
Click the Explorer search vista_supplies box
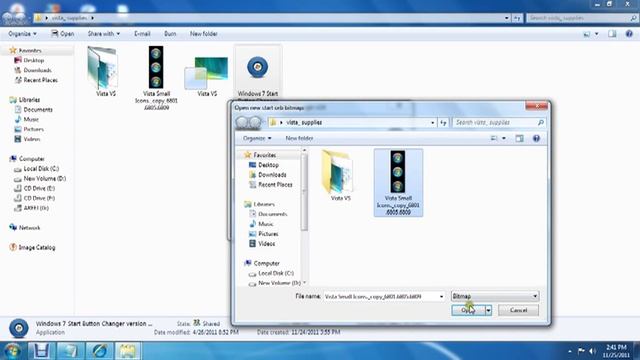pyautogui.click(x=581, y=18)
